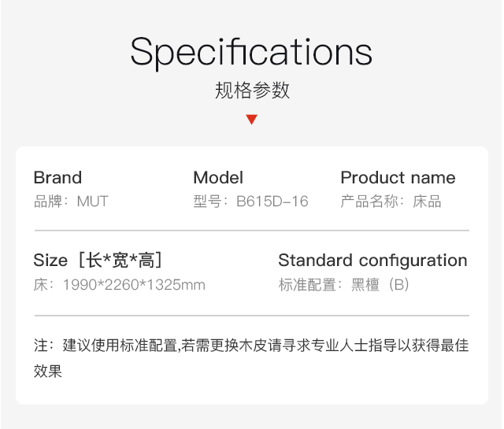Click the 产品名称： label text
504x429 pixels.
tap(372, 202)
